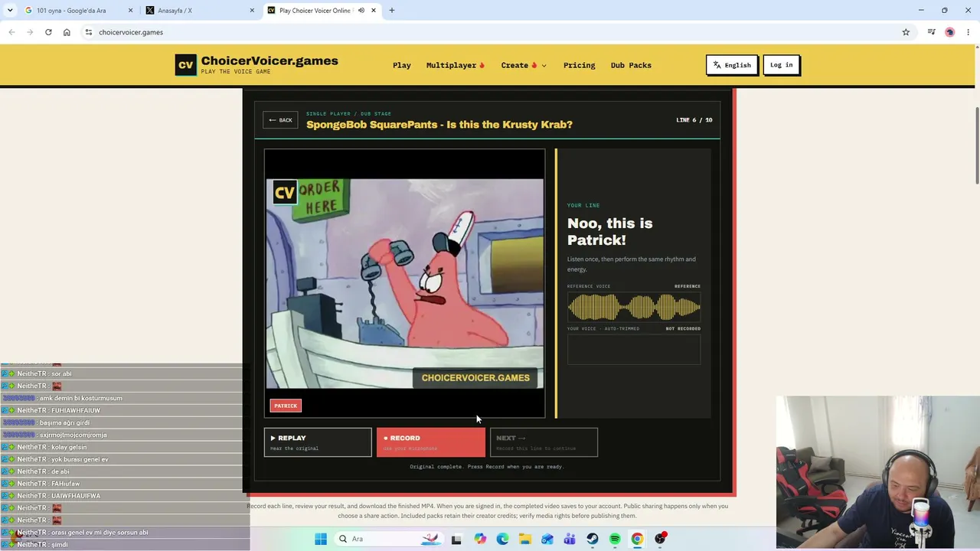The width and height of the screenshot is (980, 551).
Task: Click the reference voice waveform
Action: [x=634, y=308]
